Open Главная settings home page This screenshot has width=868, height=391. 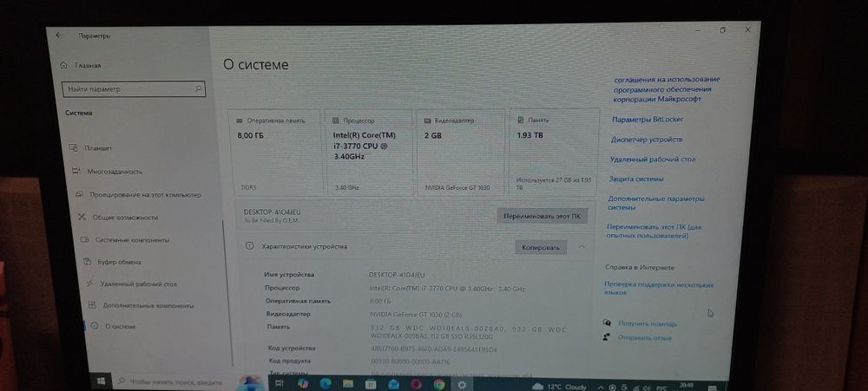(x=80, y=65)
